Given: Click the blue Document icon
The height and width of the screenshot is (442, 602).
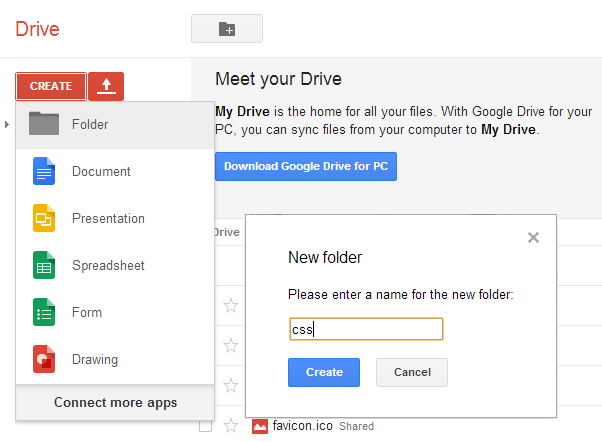Looking at the screenshot, I should pos(44,171).
